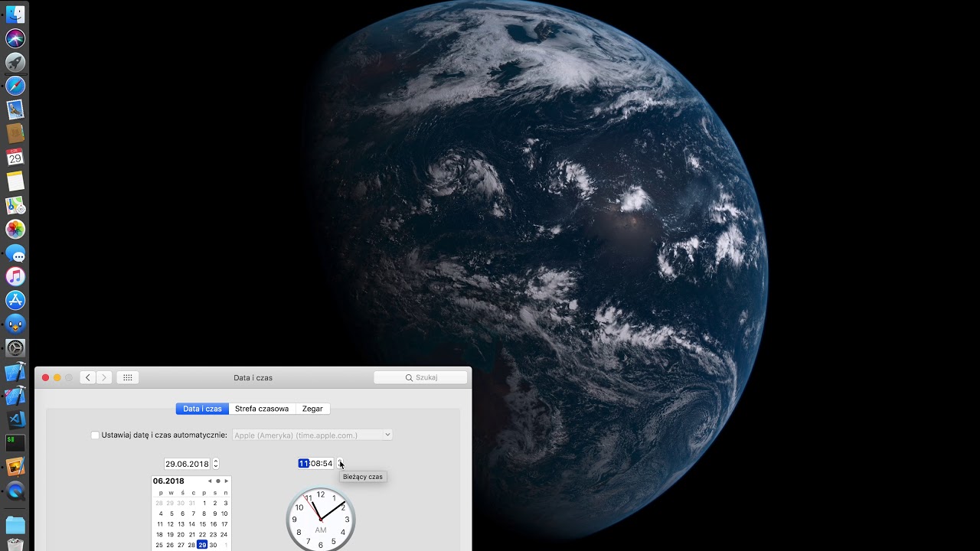Open the App Store from the Dock
980x551 pixels.
[15, 300]
